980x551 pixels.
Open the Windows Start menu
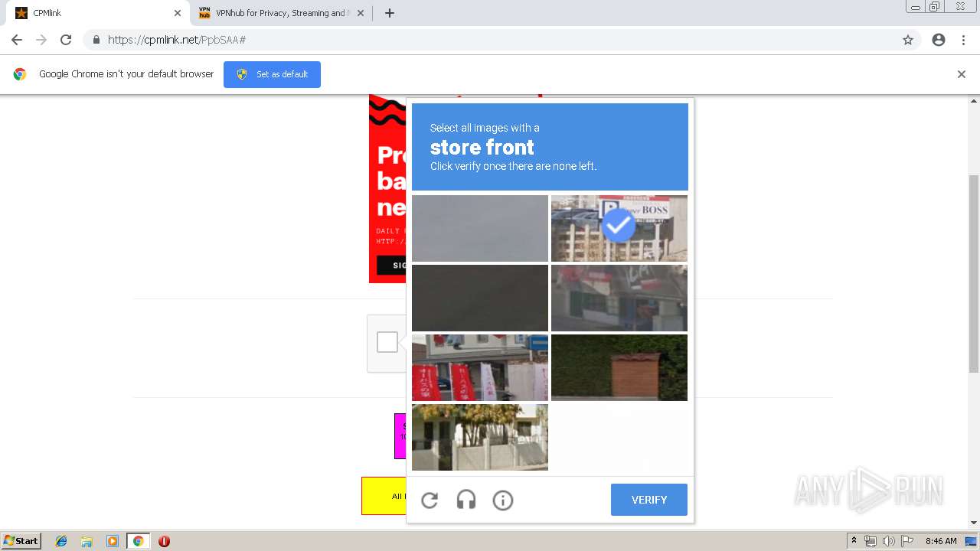(21, 541)
